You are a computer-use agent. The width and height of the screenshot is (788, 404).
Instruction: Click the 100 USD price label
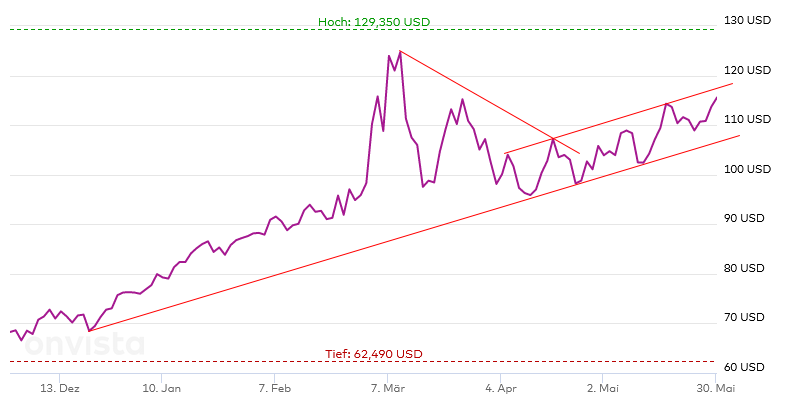click(x=748, y=169)
